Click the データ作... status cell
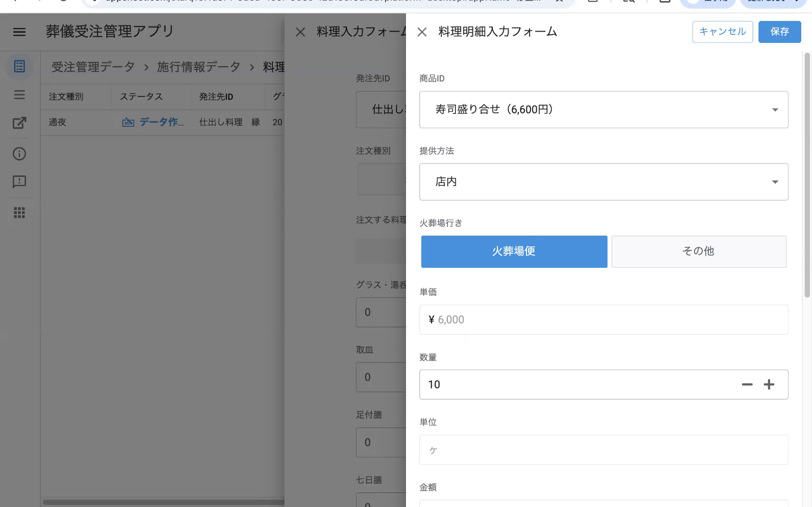The image size is (812, 507). tap(153, 122)
